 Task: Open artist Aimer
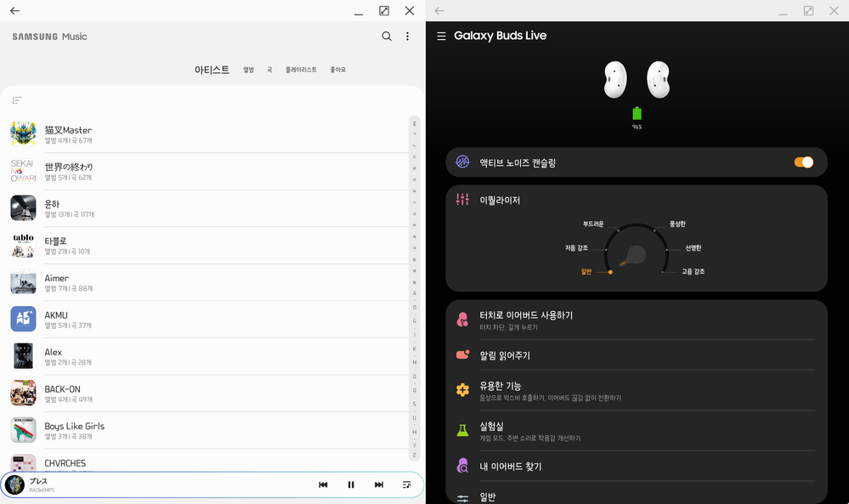pos(206,282)
